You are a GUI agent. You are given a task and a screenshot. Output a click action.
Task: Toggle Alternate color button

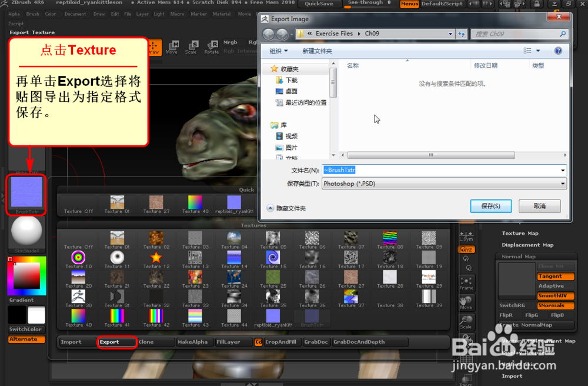point(26,339)
